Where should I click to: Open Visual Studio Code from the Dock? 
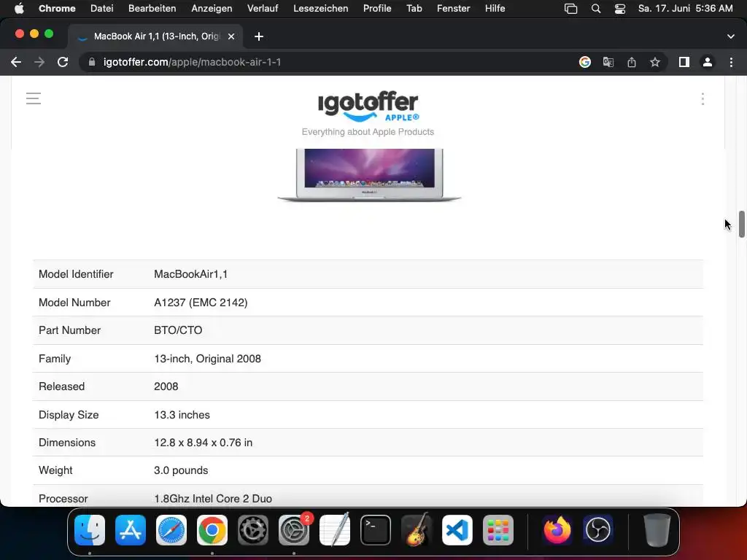457,530
